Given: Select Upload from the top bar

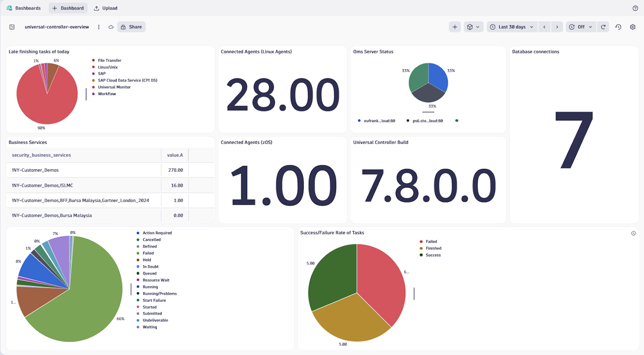Looking at the screenshot, I should click(105, 8).
